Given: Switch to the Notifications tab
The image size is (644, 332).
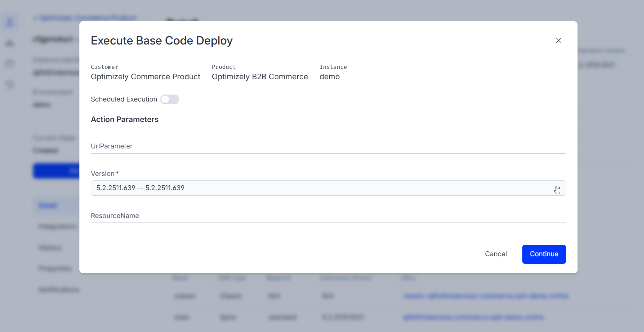Looking at the screenshot, I should (x=59, y=290).
